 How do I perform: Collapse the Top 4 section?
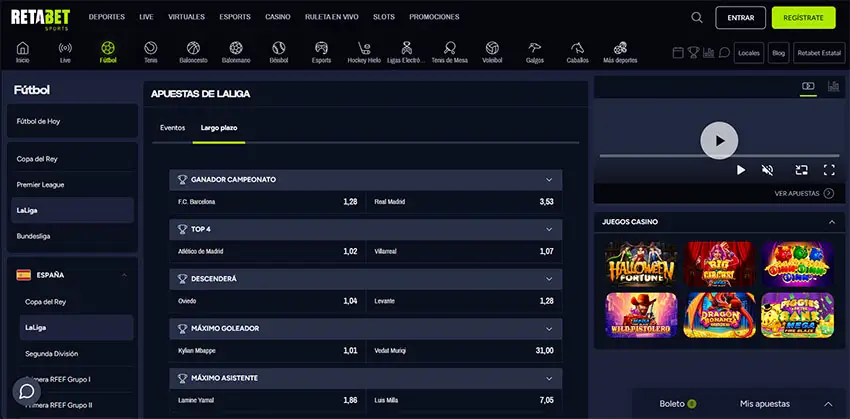(549, 229)
